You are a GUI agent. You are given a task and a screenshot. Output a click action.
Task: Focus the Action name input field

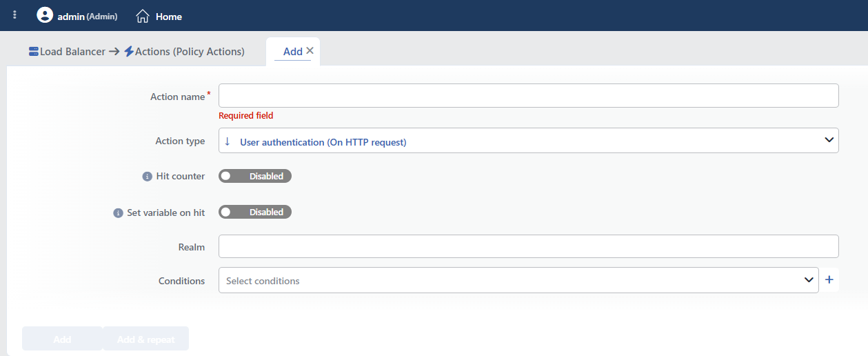click(x=528, y=96)
